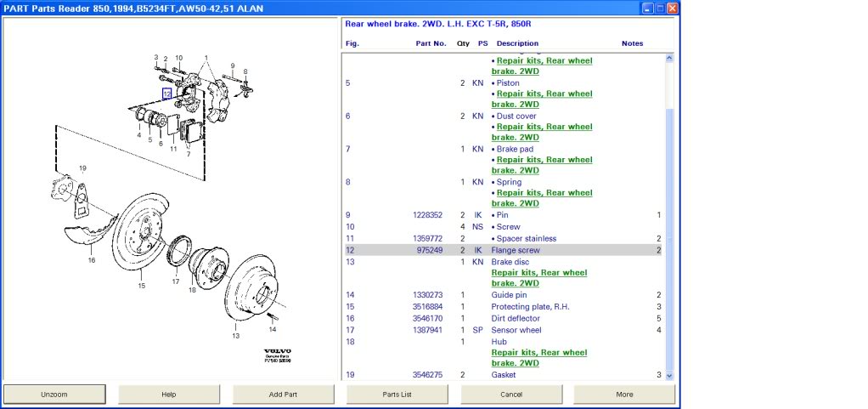Click callout 15 in the diagram
This screenshot has width=868, height=409.
click(x=142, y=286)
